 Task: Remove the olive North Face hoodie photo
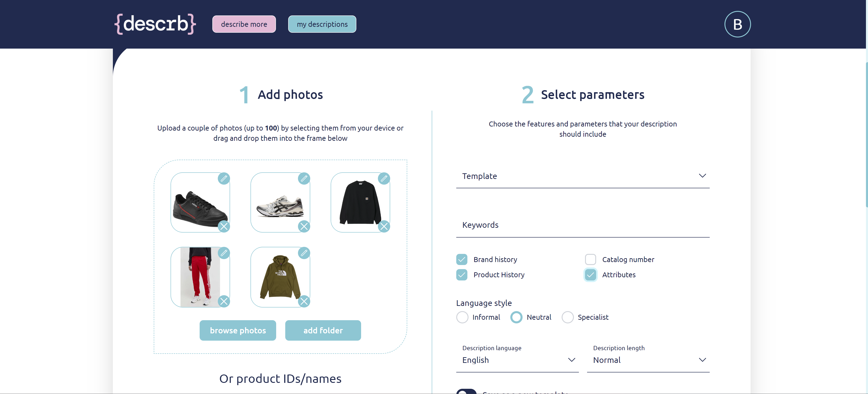pyautogui.click(x=304, y=301)
